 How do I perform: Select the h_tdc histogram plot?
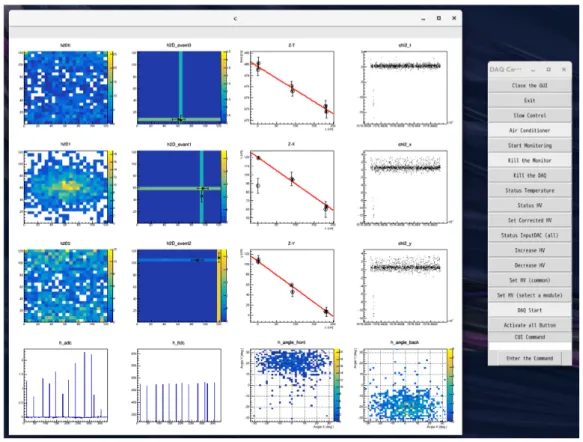(179, 385)
